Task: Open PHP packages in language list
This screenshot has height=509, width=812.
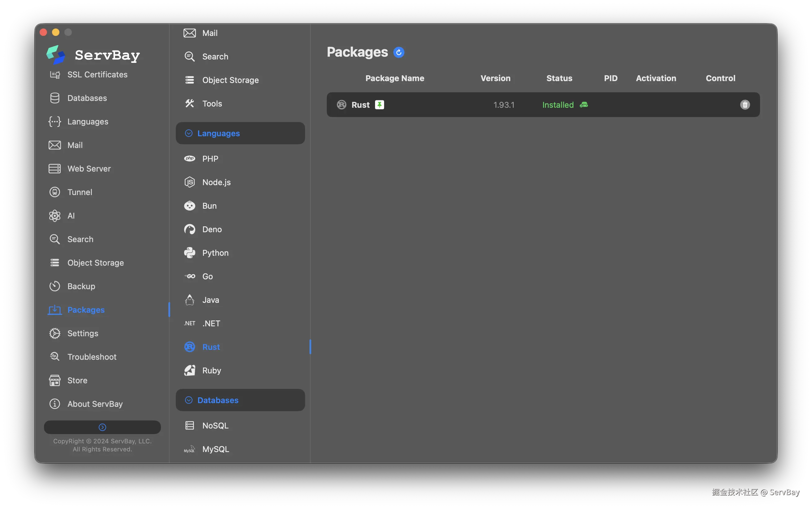Action: coord(210,159)
